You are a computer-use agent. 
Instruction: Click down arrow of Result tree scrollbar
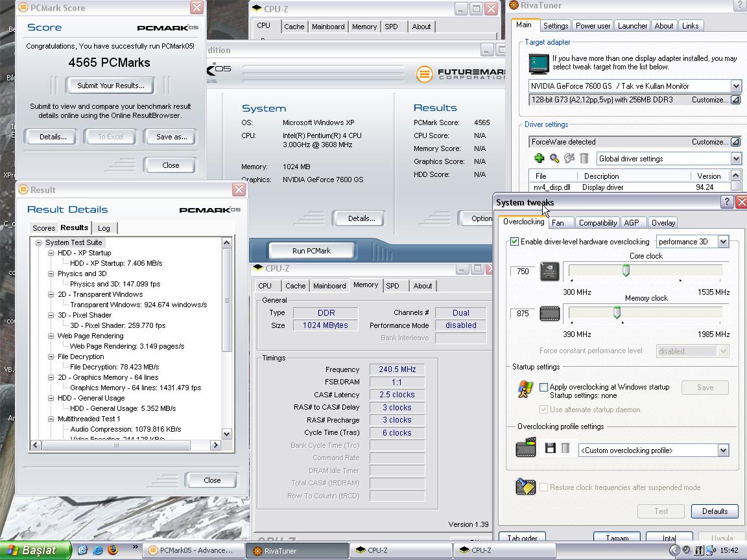coord(226,434)
